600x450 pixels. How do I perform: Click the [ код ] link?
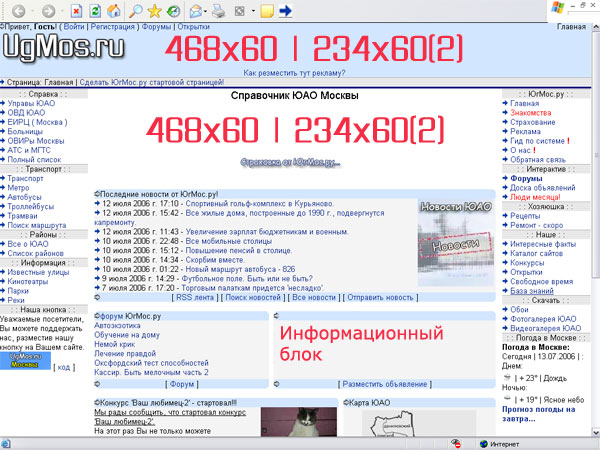pos(64,367)
